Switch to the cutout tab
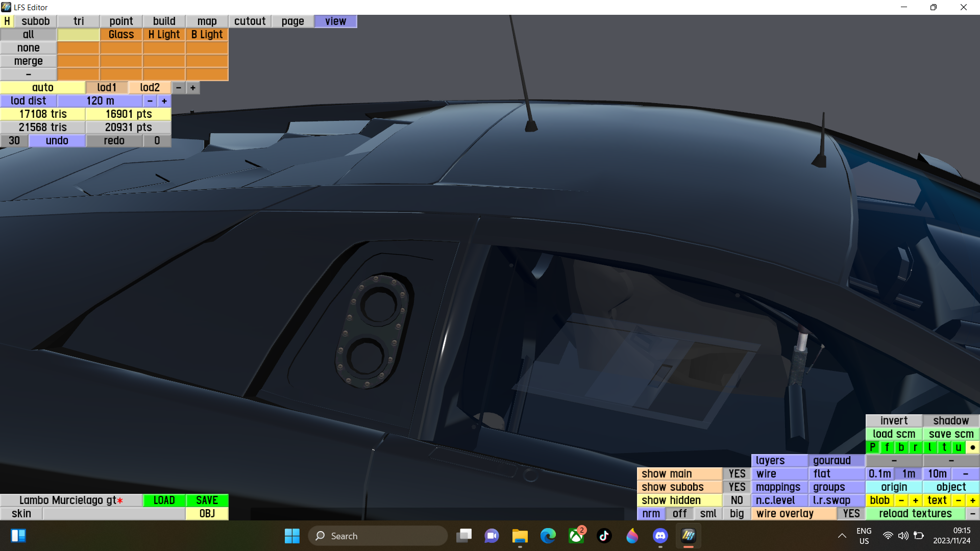 click(250, 21)
